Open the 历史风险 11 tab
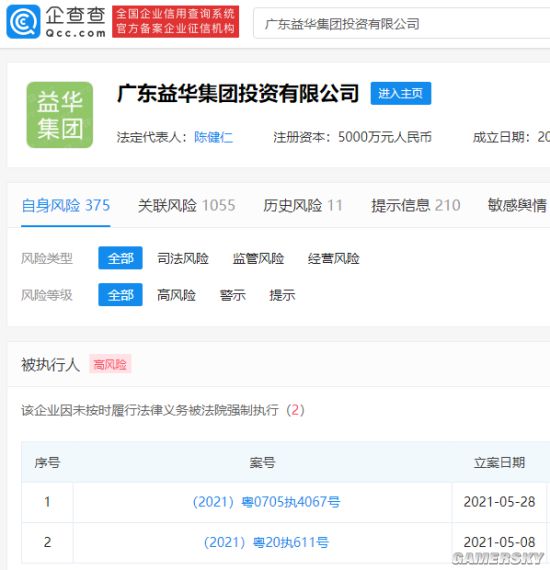Image resolution: width=550 pixels, height=570 pixels. (x=303, y=205)
